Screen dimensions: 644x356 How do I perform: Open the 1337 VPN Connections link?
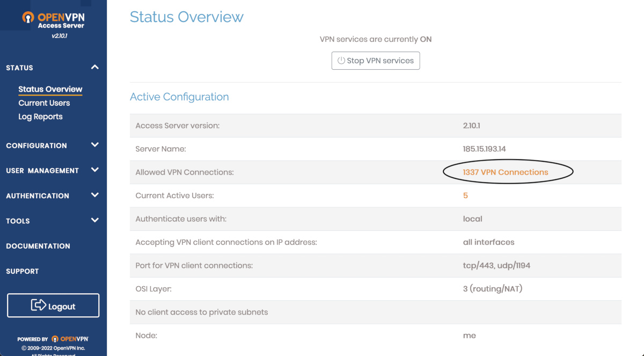(506, 172)
